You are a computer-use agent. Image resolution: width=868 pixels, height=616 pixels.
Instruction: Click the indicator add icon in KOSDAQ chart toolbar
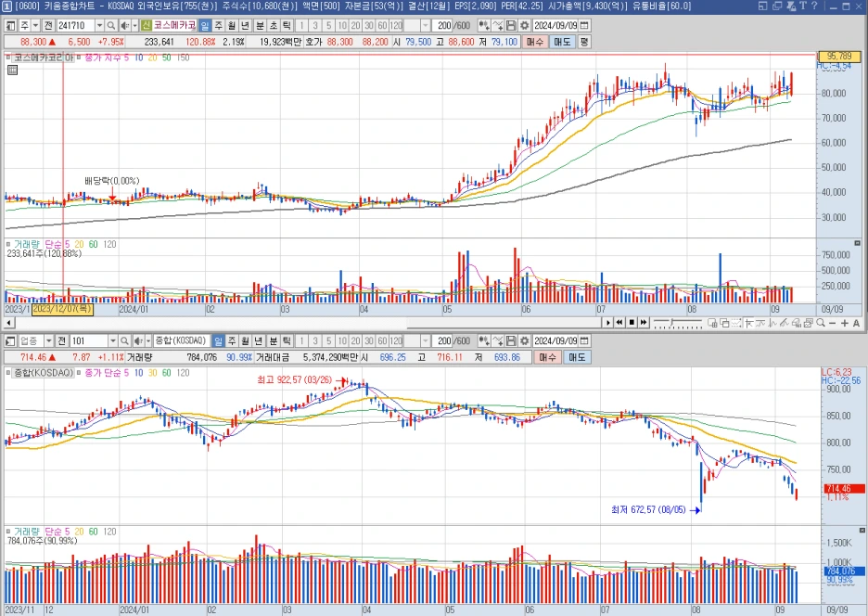point(483,340)
